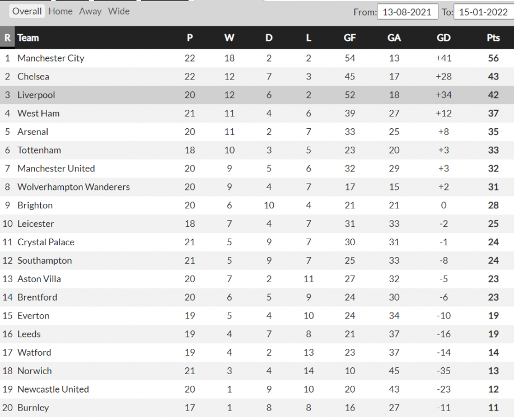Open the Liverpool team link
This screenshot has width=514, height=420.
point(36,95)
